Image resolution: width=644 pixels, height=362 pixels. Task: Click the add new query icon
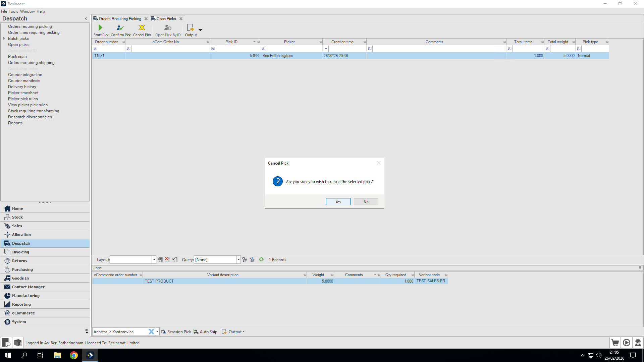(252, 260)
